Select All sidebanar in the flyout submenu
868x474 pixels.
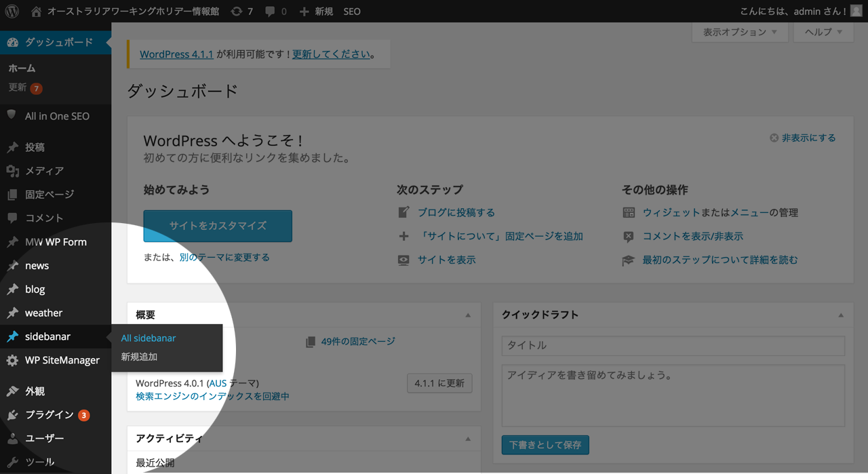click(149, 338)
